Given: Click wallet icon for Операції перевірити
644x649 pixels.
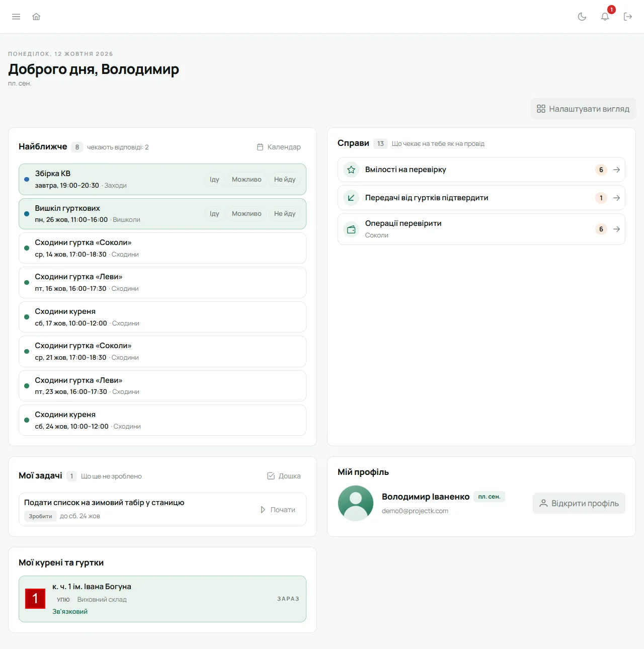Looking at the screenshot, I should (x=351, y=229).
